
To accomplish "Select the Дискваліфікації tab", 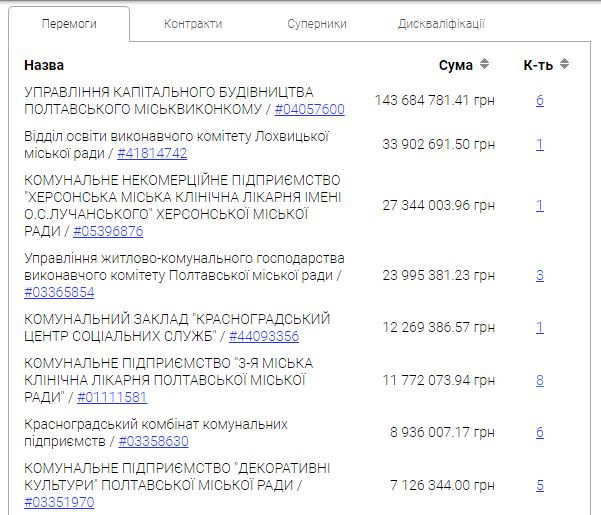I will coord(440,24).
